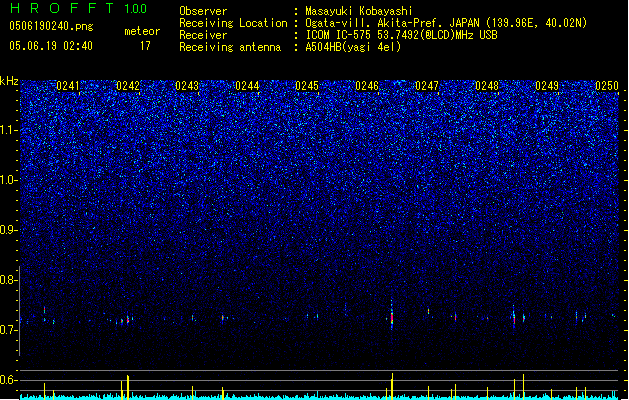Select the file name 0506190240.png
Viewport: 629px width, 400px height.
click(x=51, y=26)
